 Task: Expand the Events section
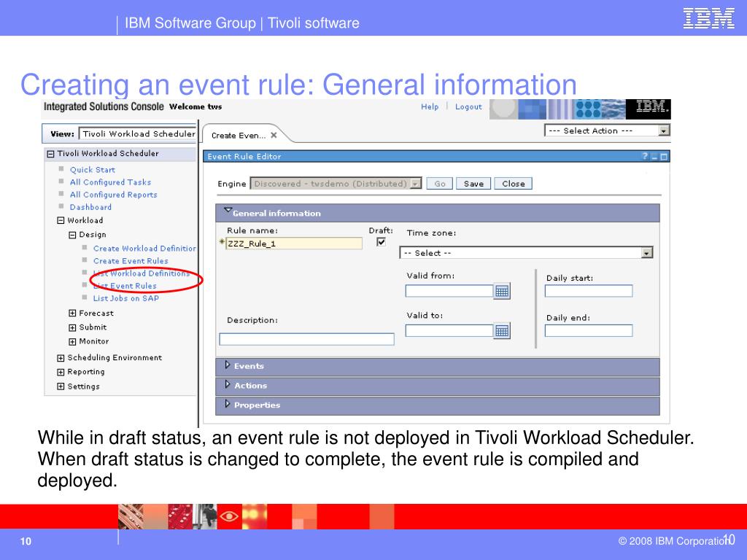(228, 365)
